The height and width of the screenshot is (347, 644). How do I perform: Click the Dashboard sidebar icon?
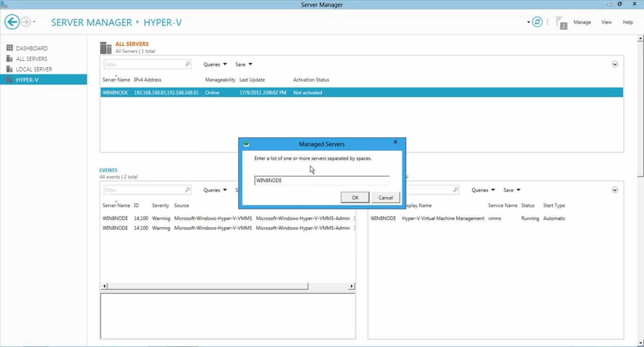click(x=9, y=48)
